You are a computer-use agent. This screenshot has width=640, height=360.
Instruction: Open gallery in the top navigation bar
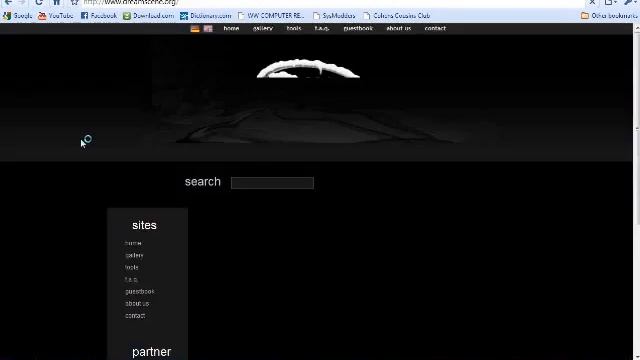coord(262,29)
